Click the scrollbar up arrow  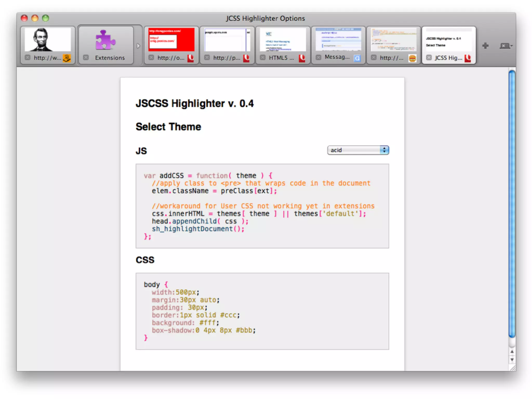(x=512, y=352)
